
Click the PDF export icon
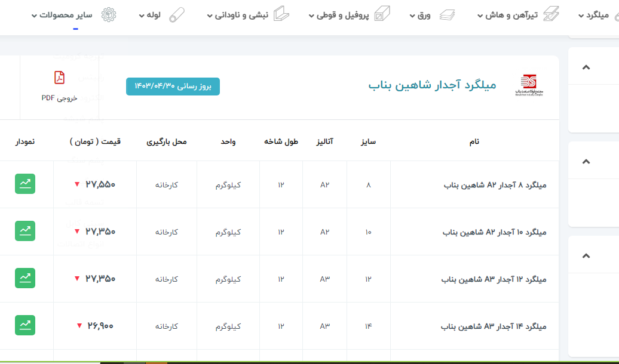tap(59, 78)
